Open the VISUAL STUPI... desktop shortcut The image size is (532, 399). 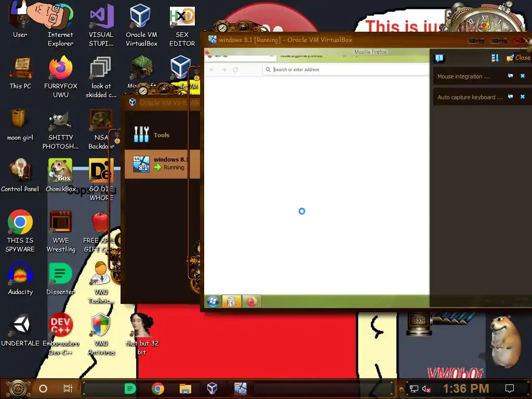point(101,24)
